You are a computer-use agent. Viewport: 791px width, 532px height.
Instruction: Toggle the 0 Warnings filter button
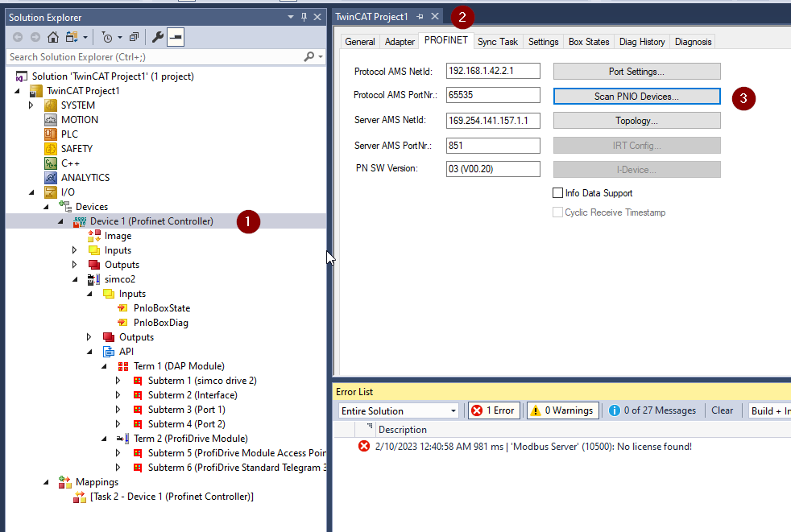pos(563,410)
